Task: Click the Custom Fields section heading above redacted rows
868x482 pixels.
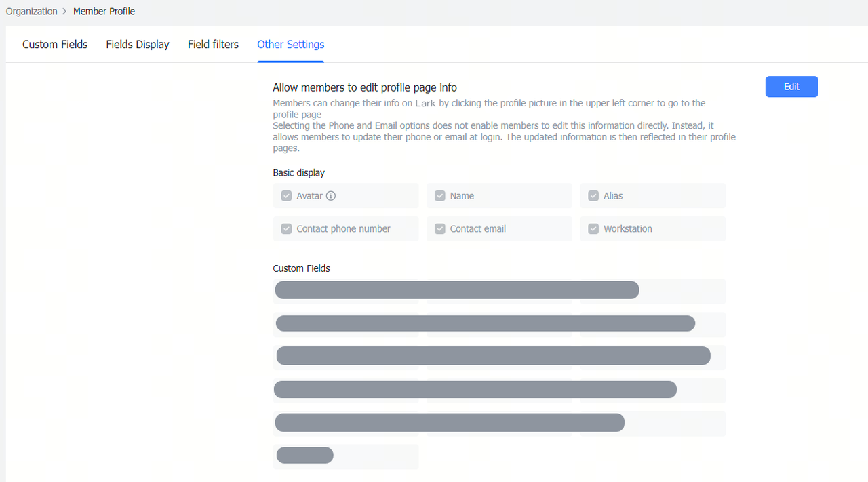Action: (x=301, y=268)
